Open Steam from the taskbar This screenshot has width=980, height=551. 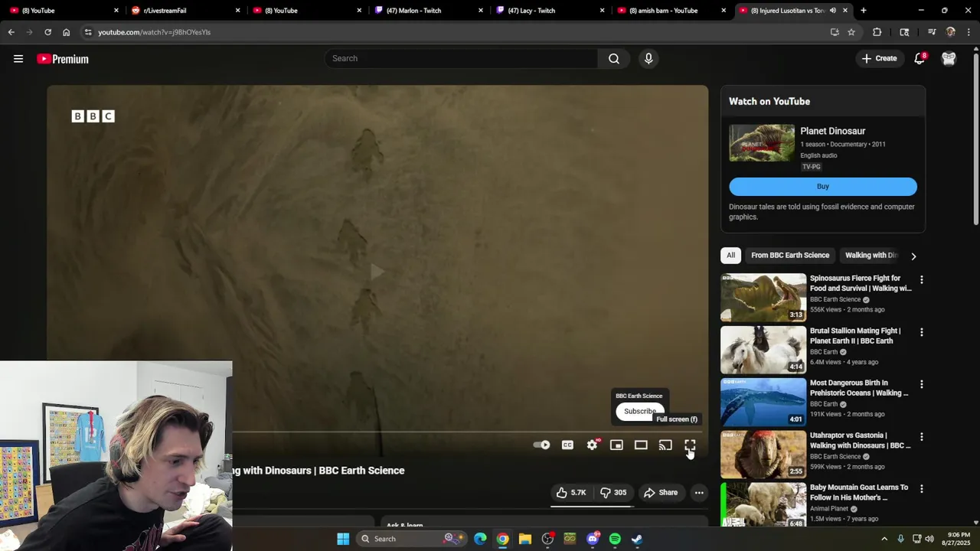tap(637, 539)
